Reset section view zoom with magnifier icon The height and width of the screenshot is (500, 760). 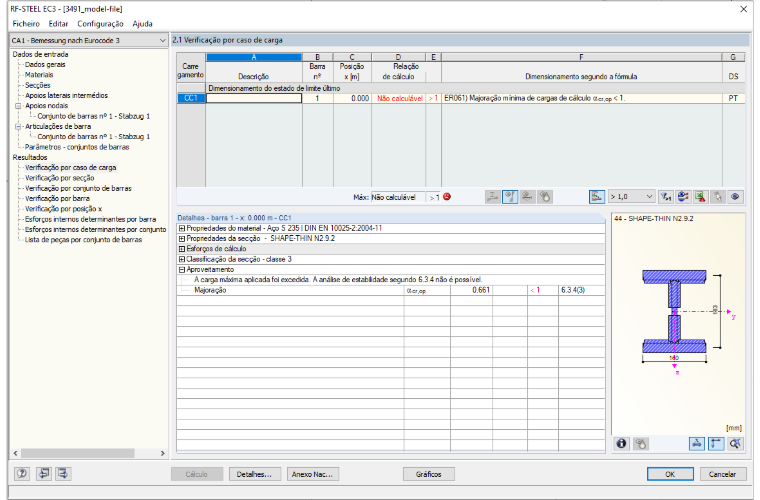735,443
